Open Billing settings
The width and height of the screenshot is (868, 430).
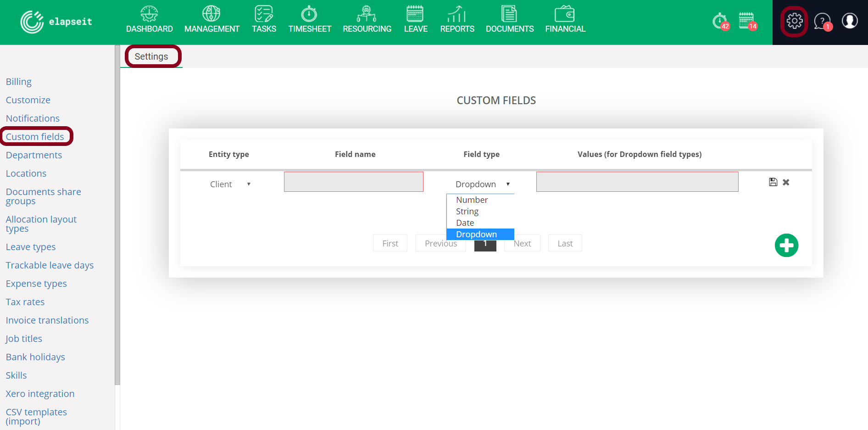click(19, 82)
